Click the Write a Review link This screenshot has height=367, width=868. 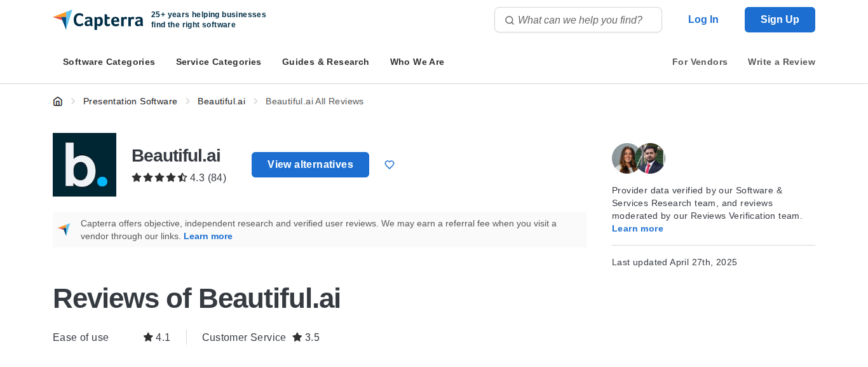tap(782, 62)
